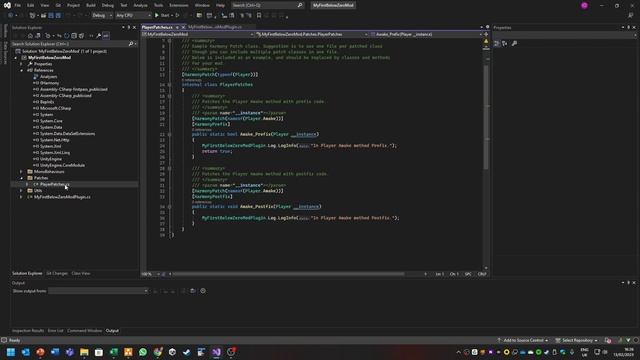Click the Solution Explorer properties wrench icon

98,36
